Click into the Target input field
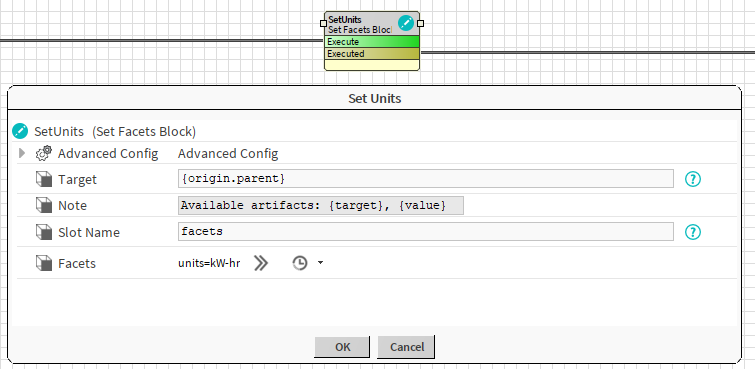 (426, 179)
